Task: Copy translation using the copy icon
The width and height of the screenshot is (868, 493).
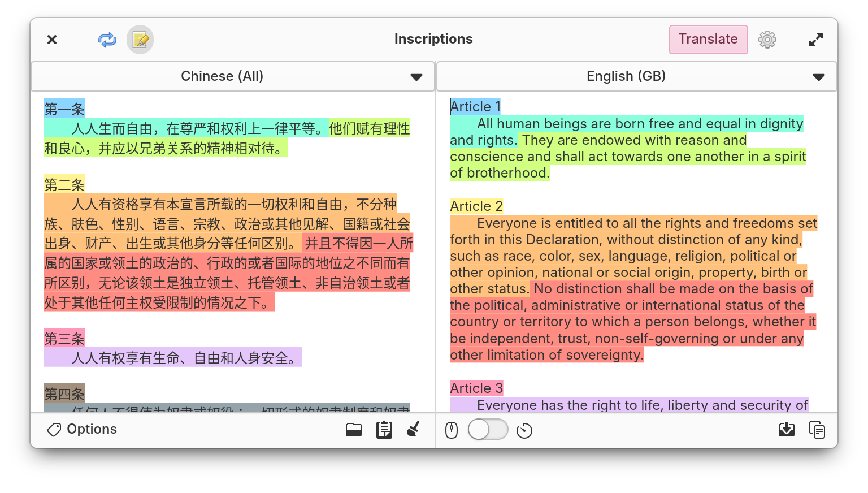Action: coord(818,430)
